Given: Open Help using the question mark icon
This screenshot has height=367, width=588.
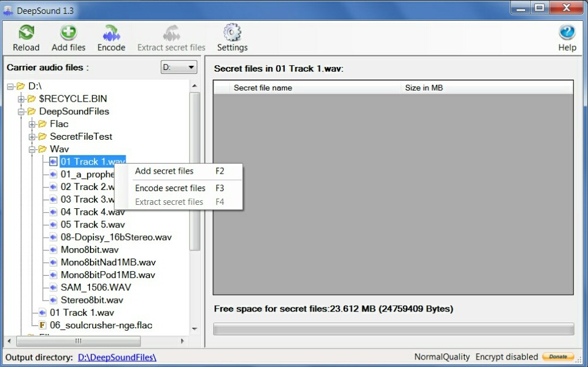Looking at the screenshot, I should 567,33.
